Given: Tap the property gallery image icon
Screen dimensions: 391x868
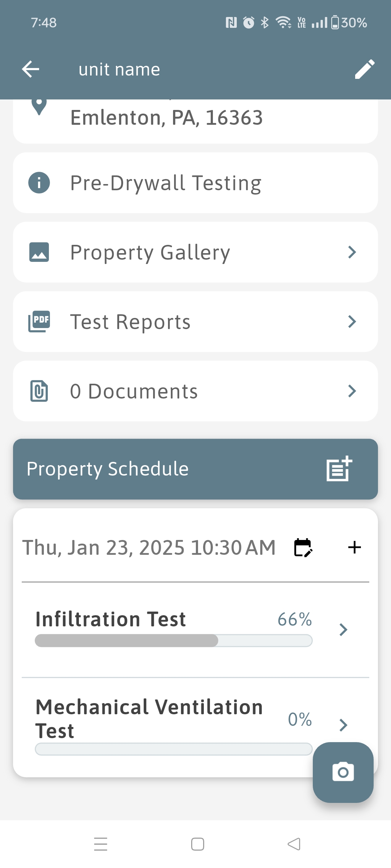Looking at the screenshot, I should pyautogui.click(x=39, y=252).
